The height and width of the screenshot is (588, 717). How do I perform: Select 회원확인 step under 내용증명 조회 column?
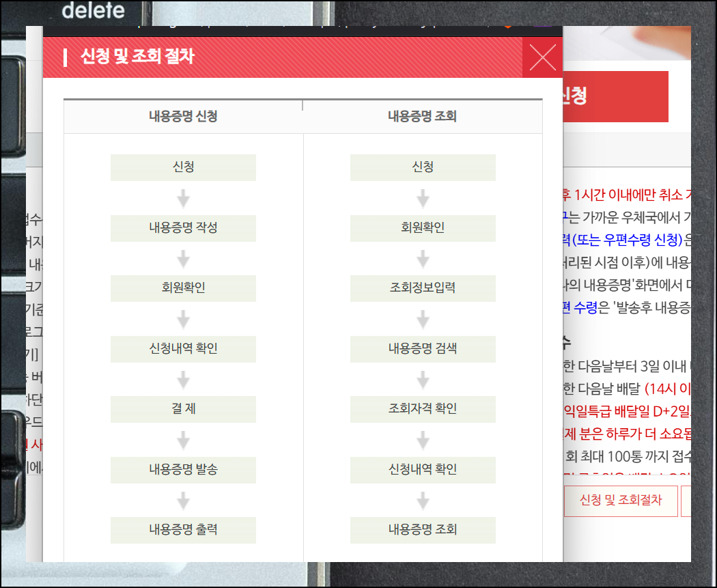click(x=423, y=227)
